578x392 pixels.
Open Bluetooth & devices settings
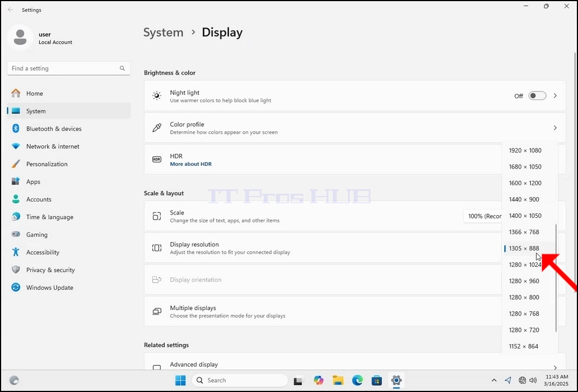[69, 129]
